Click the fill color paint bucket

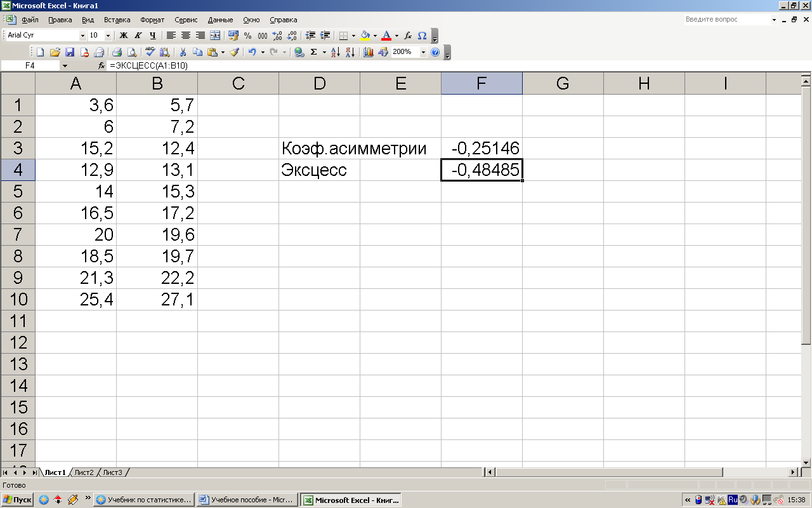pos(365,36)
